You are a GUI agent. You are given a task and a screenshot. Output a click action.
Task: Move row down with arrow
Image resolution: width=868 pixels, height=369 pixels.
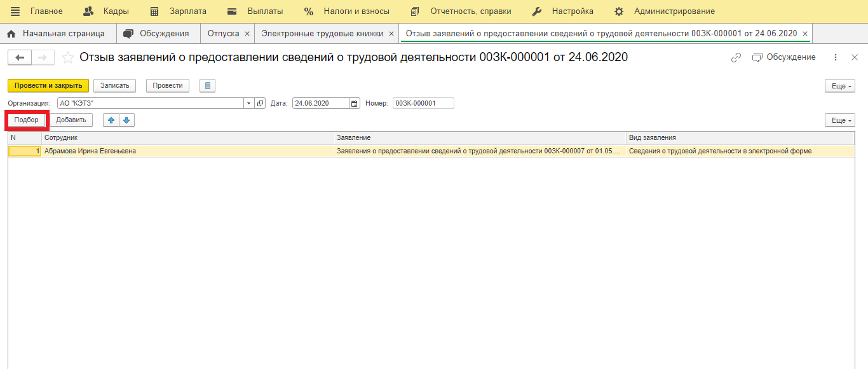coord(126,120)
